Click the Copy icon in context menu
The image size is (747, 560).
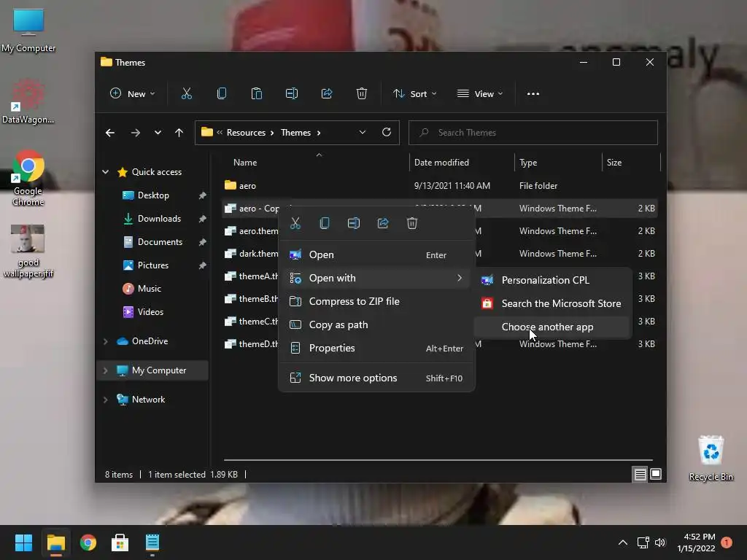coord(325,223)
